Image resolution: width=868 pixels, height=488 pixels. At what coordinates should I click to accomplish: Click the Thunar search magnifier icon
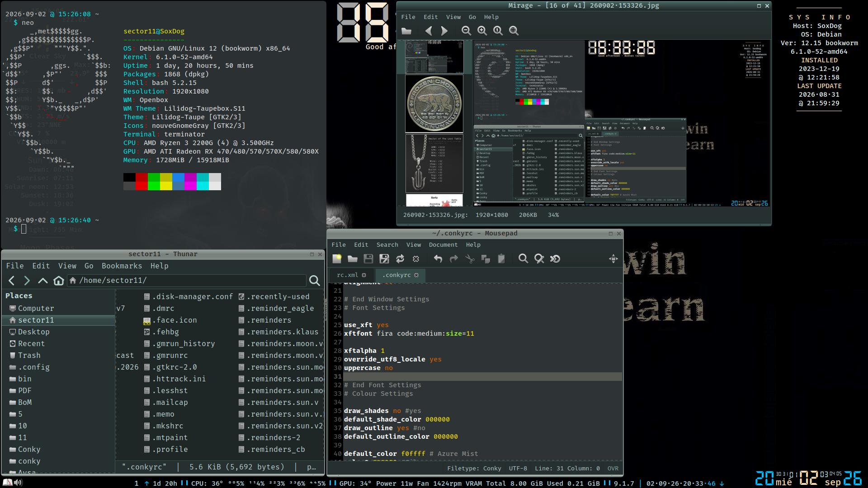click(x=315, y=281)
